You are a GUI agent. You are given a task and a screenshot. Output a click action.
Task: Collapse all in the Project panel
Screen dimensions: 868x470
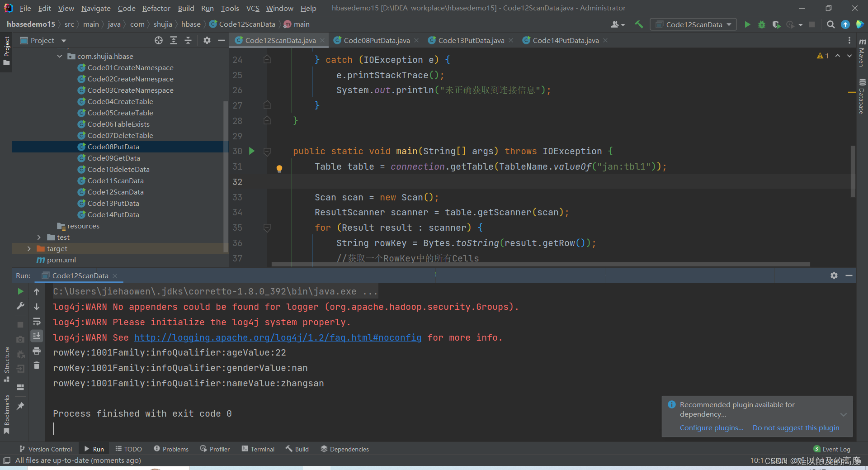(188, 40)
